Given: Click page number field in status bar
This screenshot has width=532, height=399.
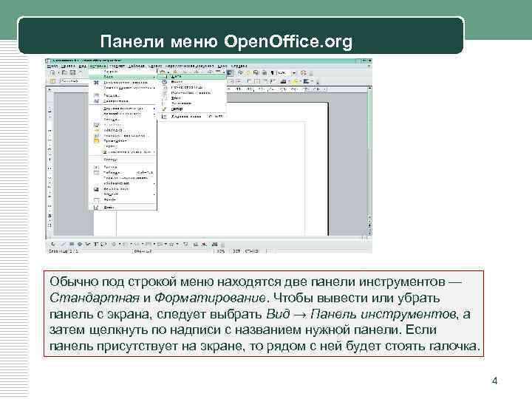Looking at the screenshot, I should click(64, 251).
